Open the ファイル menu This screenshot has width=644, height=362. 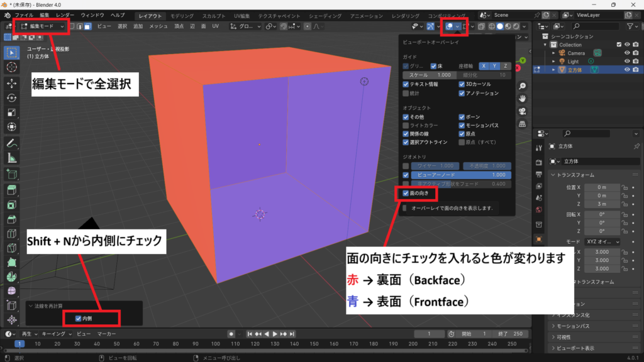[24, 14]
